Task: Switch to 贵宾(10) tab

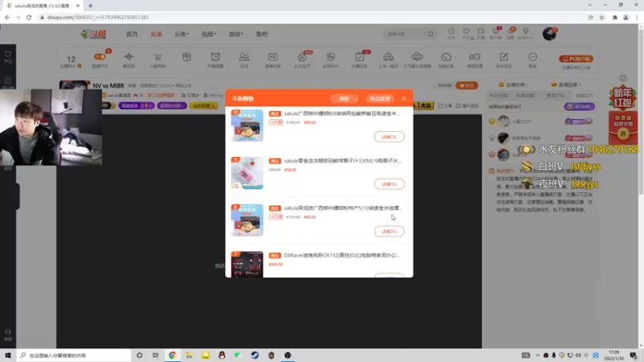Action: [555, 95]
